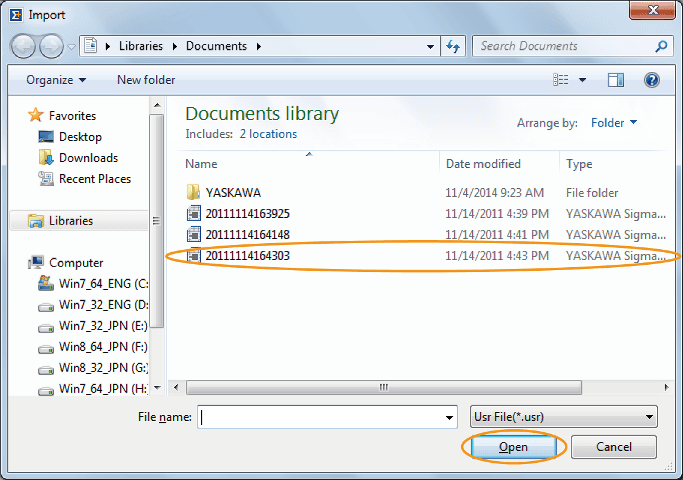Toggle the preview pane icon

616,80
